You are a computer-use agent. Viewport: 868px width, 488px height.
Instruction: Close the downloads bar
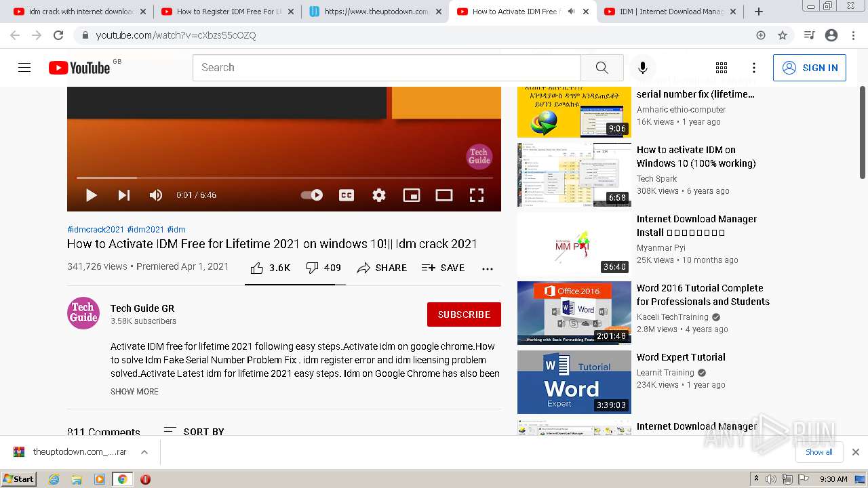tap(856, 452)
